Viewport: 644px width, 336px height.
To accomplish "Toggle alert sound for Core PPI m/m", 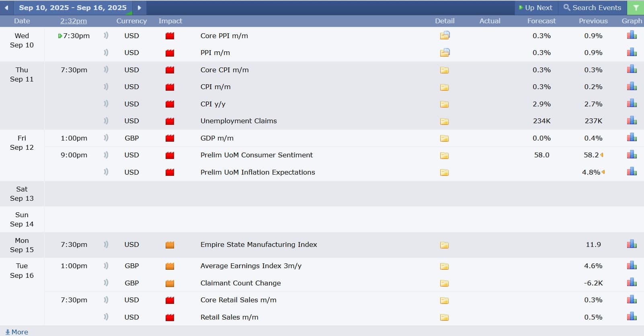I will tap(106, 35).
